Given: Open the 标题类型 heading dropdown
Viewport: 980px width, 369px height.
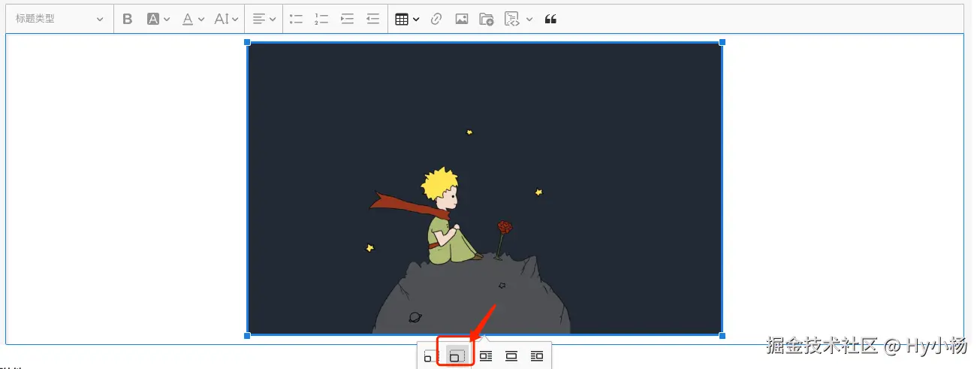Looking at the screenshot, I should tap(59, 19).
